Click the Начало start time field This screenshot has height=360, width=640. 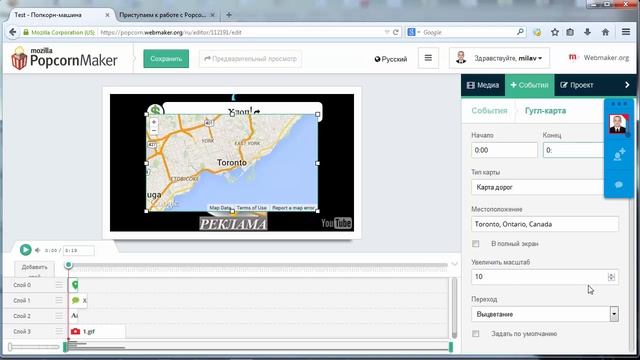pos(504,150)
